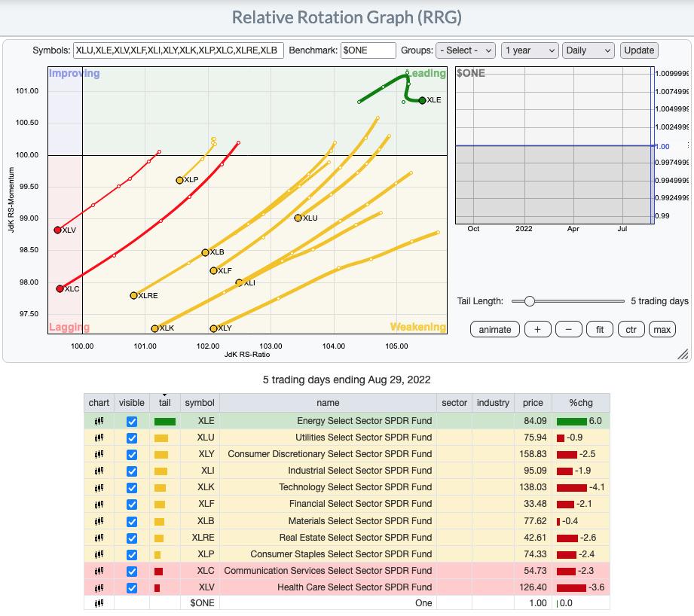Click the panel resize grip icon
Image resolution: width=694 pixels, height=616 pixels.
(x=683, y=354)
